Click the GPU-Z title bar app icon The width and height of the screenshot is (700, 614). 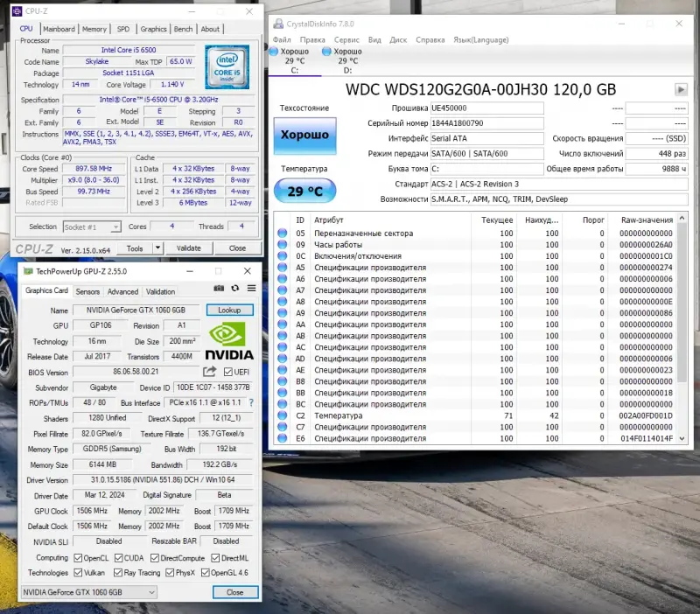pos(28,271)
